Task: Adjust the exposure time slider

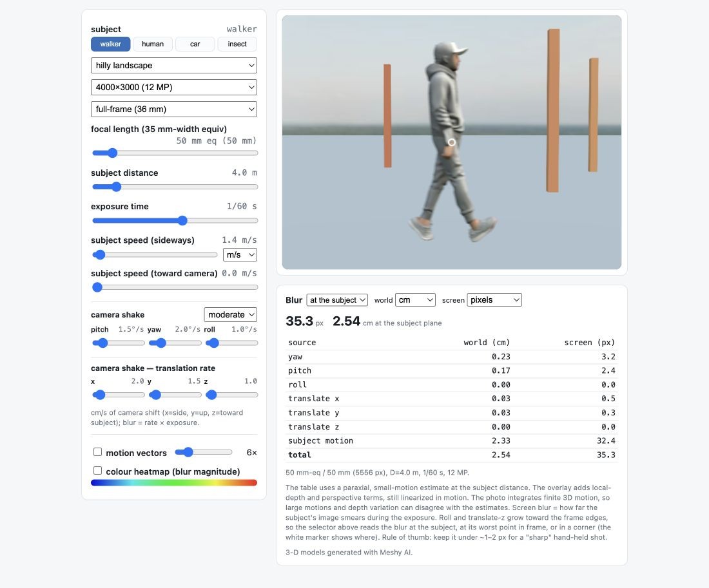Action: (175, 220)
